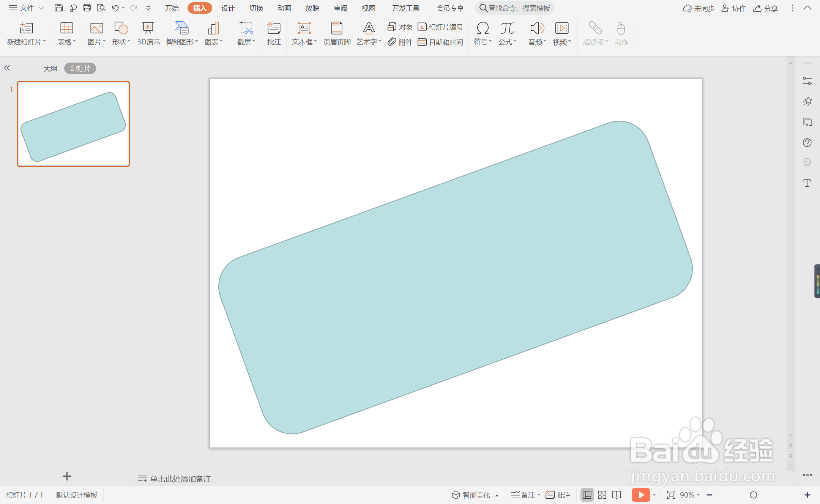Insert a Text Box (文本框)

[304, 29]
